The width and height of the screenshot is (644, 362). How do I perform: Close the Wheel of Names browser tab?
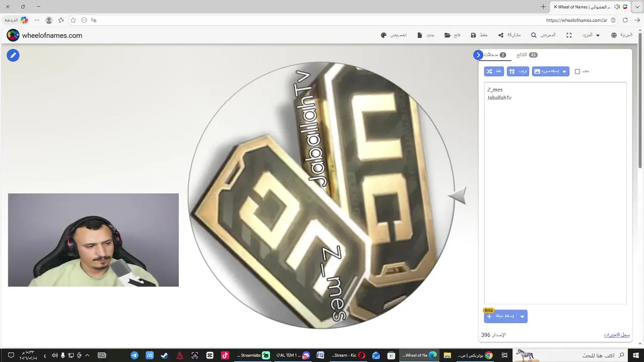click(555, 7)
